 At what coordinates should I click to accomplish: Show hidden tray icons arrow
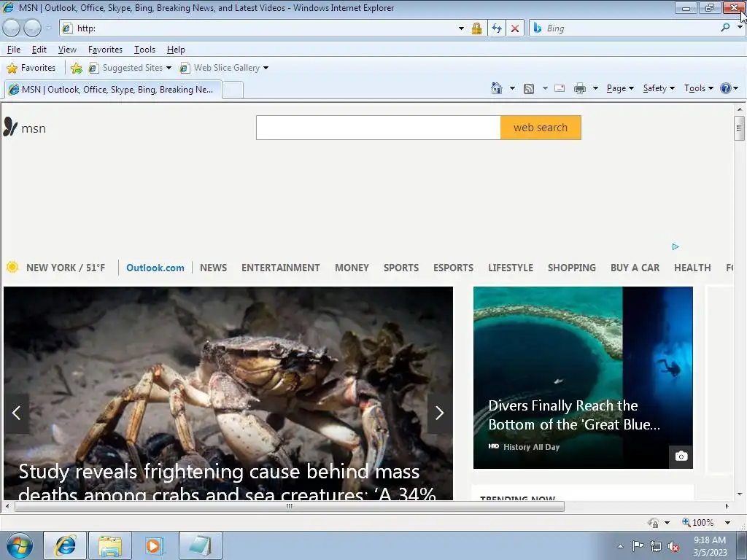click(x=620, y=546)
